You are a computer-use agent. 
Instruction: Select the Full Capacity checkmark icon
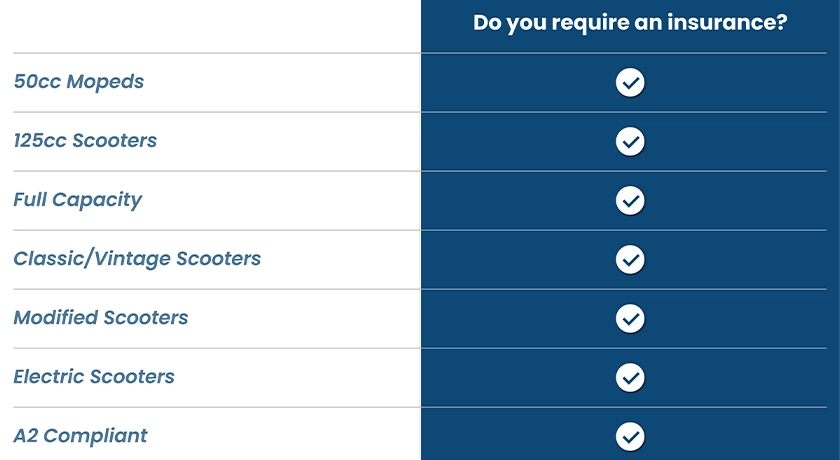(630, 200)
